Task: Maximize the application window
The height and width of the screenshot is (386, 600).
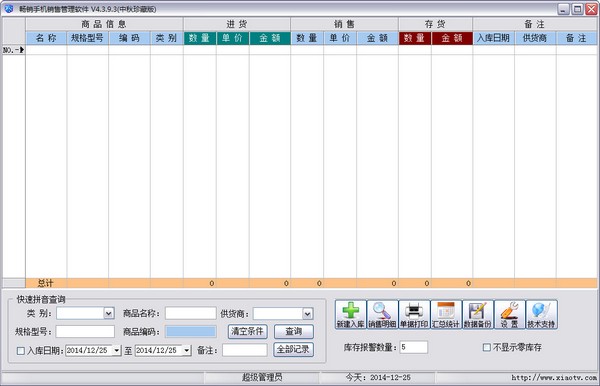Action: click(x=577, y=9)
